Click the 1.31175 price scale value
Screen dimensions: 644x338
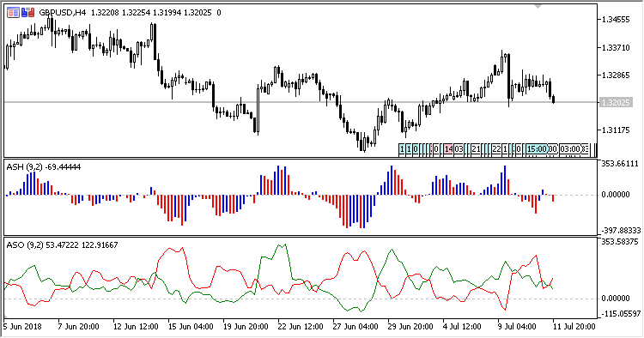616,130
